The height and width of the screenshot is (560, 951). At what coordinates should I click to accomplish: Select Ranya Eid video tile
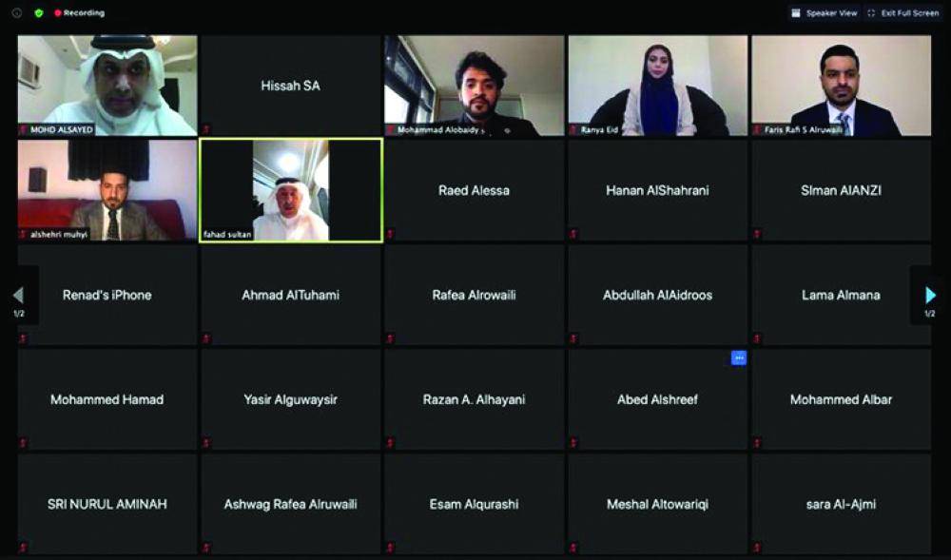[658, 86]
